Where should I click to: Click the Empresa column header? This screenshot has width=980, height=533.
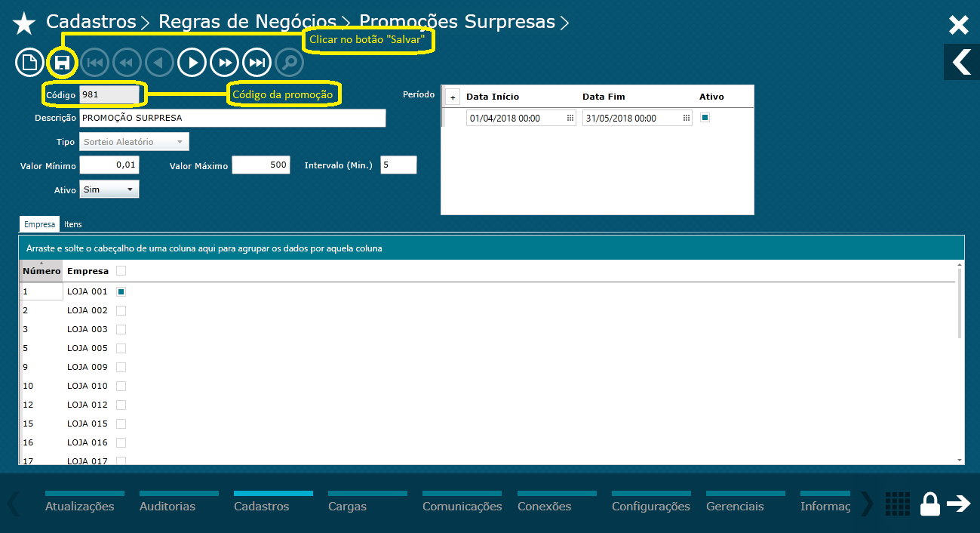tap(88, 270)
